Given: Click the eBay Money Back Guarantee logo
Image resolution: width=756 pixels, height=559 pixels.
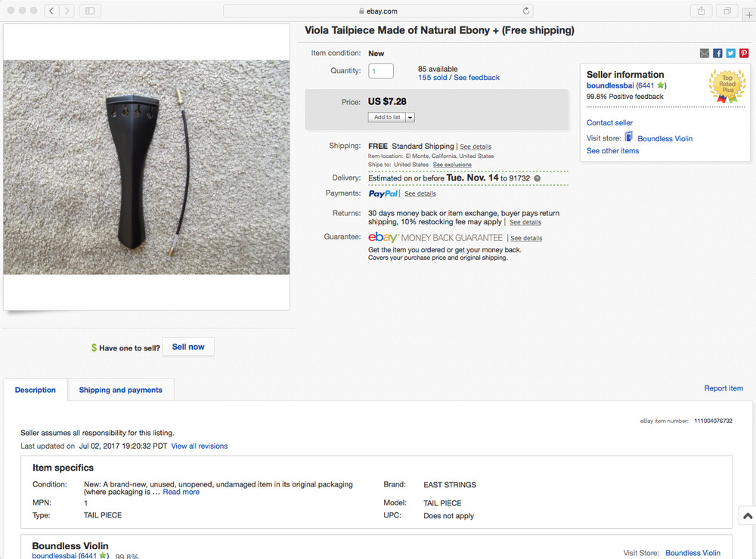Looking at the screenshot, I should (x=383, y=237).
